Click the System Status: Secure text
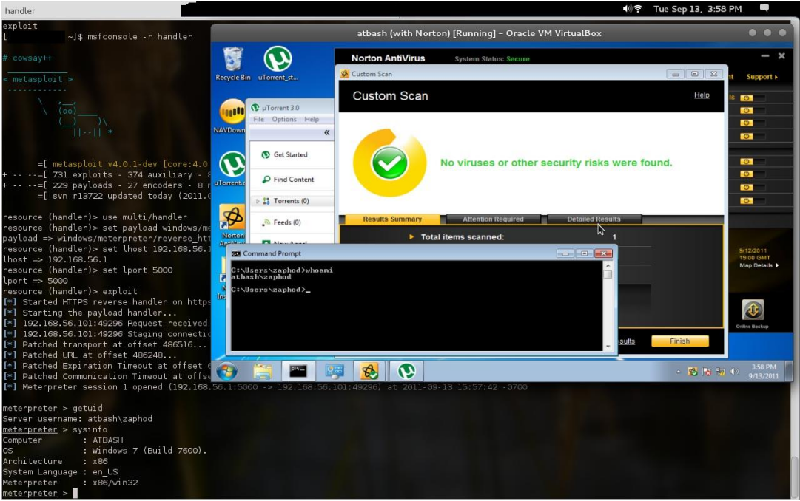 492,59
